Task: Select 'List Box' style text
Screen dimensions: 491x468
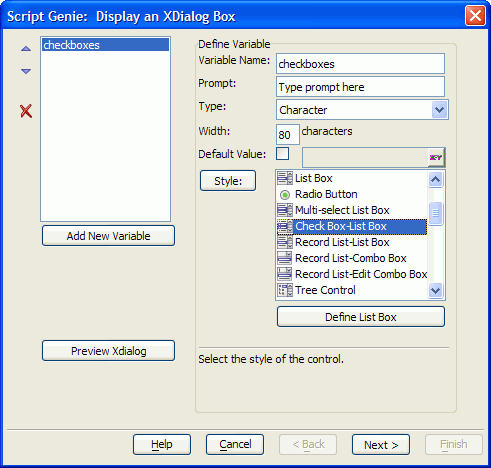Action: pyautogui.click(x=314, y=178)
